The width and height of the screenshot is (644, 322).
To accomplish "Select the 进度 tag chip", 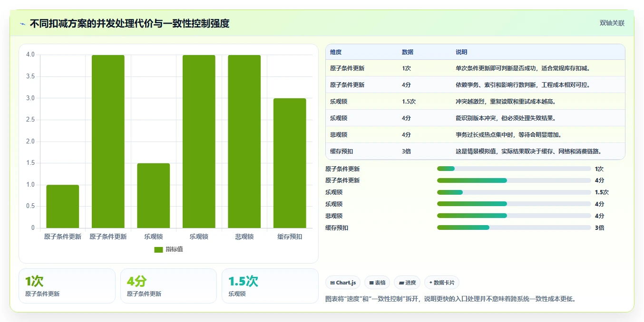I will pos(407,283).
